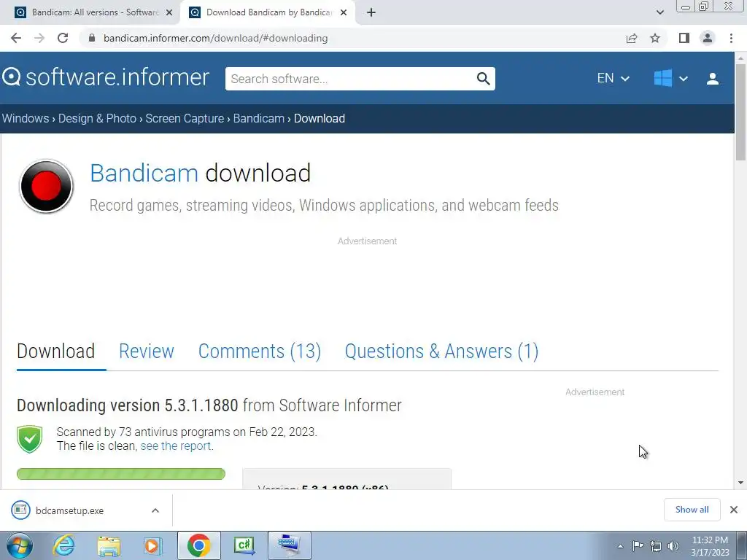747x560 pixels.
Task: Open the Chrome three-dot menu
Action: 731,38
